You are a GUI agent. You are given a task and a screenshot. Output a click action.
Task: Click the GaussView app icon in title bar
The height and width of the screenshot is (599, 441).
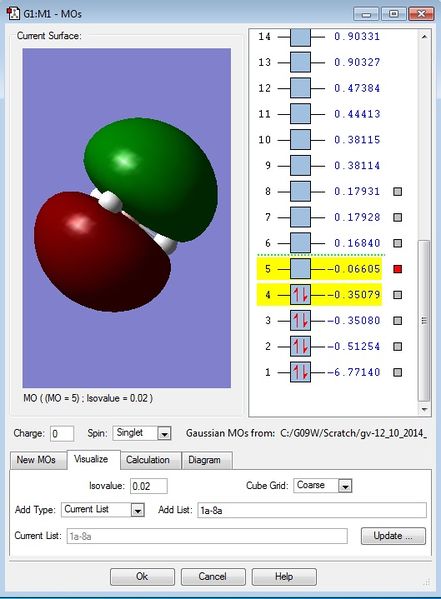[x=13, y=13]
